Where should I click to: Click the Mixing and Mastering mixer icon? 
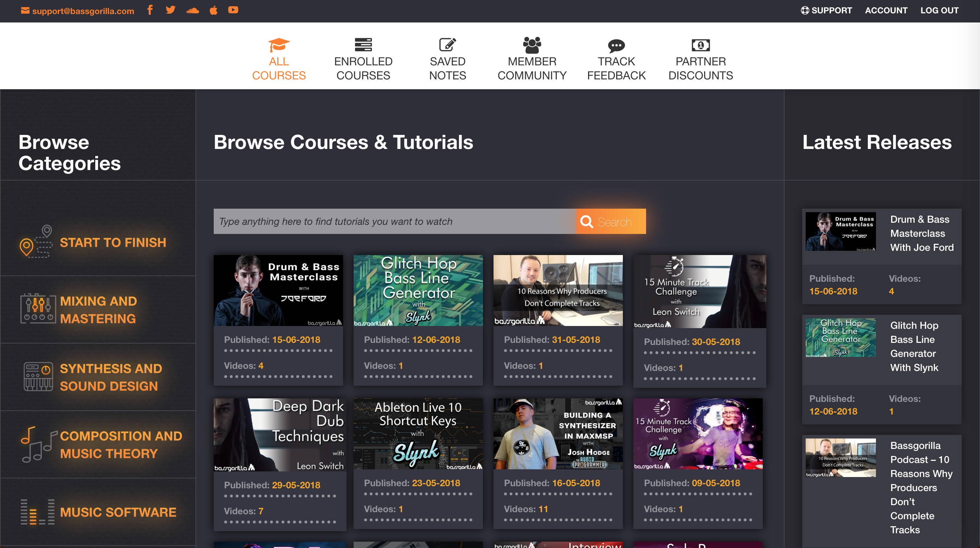[x=38, y=308]
